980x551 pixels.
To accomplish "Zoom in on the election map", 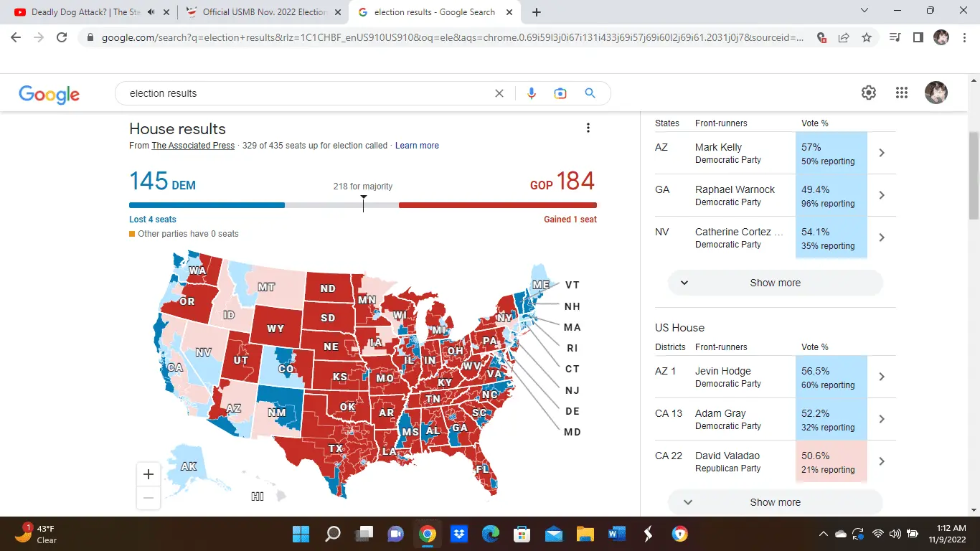I will coord(149,474).
